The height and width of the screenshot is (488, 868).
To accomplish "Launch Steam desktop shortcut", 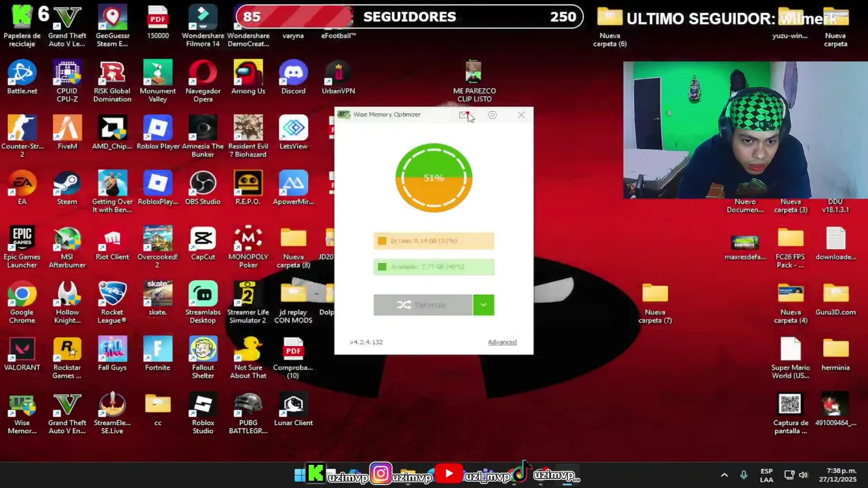I will [67, 188].
